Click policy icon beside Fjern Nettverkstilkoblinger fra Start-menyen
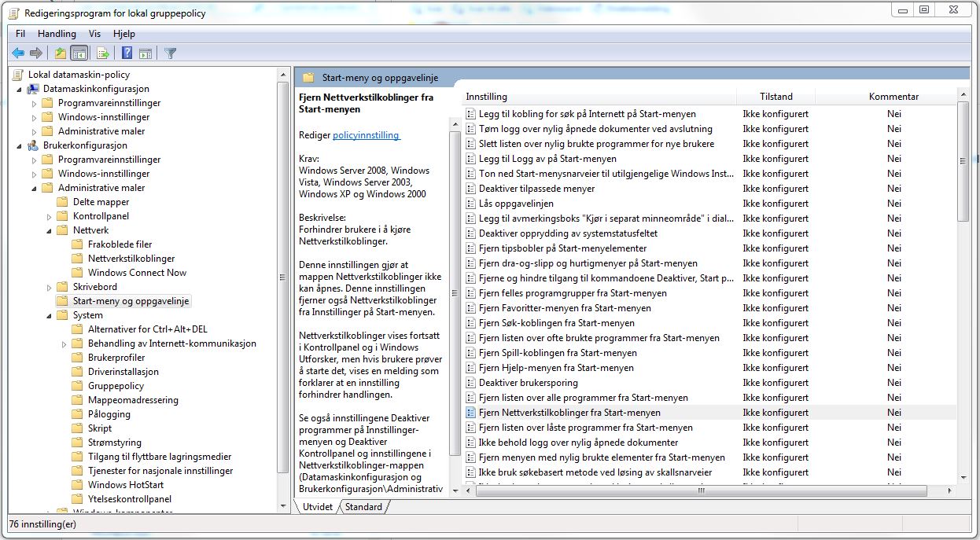 click(471, 413)
